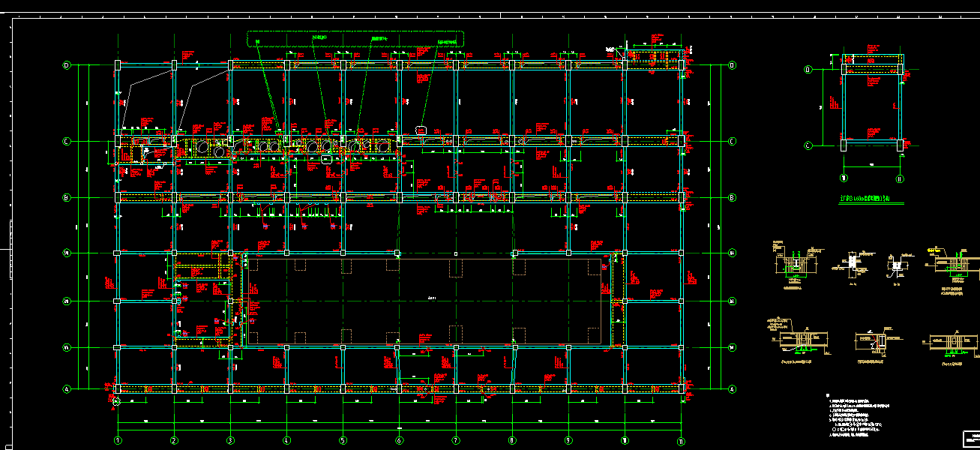Select the title block in bottom-right corner
Screen dimensions: 980x450
pos(971,439)
